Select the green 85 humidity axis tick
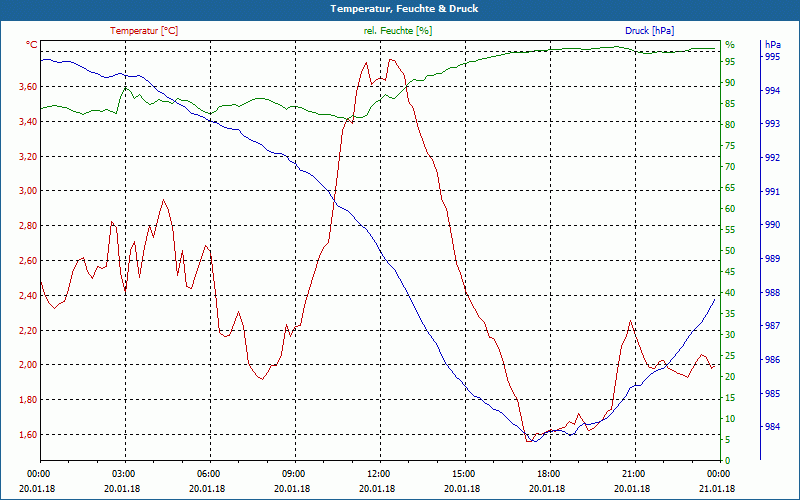The height and width of the screenshot is (500, 800). click(x=730, y=104)
